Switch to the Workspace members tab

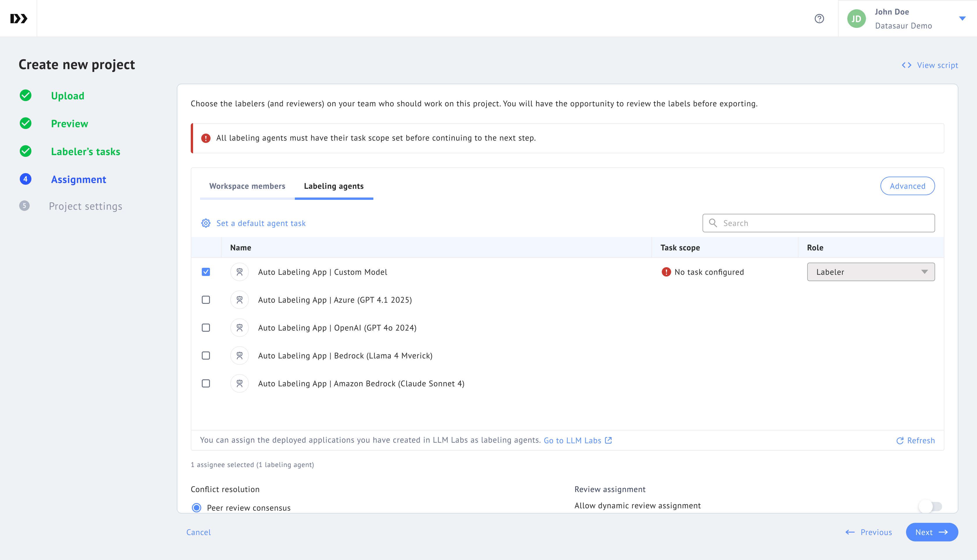pyautogui.click(x=247, y=186)
